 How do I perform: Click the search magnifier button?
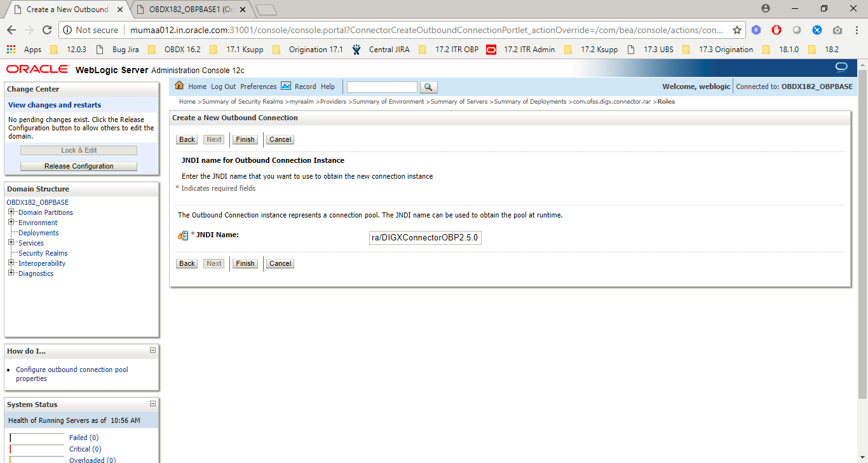(x=429, y=87)
